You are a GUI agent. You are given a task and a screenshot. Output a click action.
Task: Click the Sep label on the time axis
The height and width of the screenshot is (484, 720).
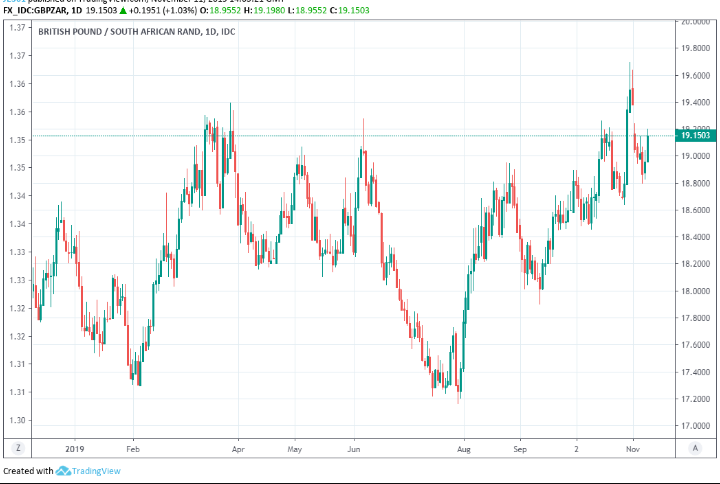pyautogui.click(x=520, y=449)
